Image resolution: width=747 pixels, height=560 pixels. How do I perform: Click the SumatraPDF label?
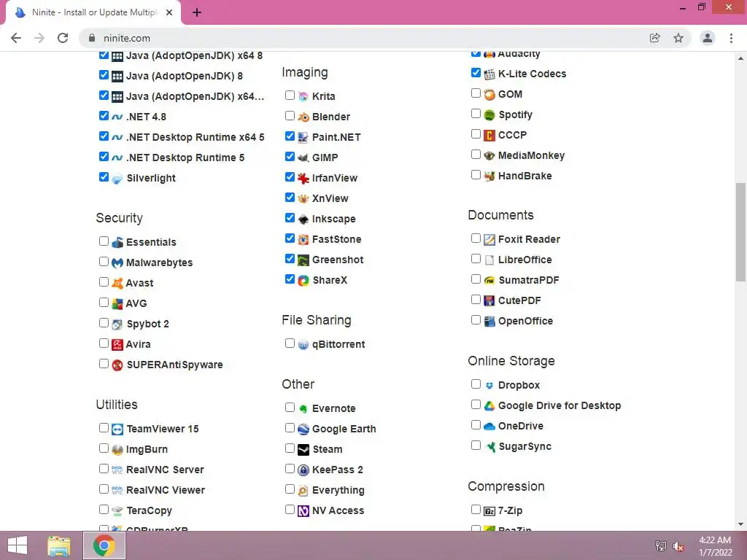point(528,281)
